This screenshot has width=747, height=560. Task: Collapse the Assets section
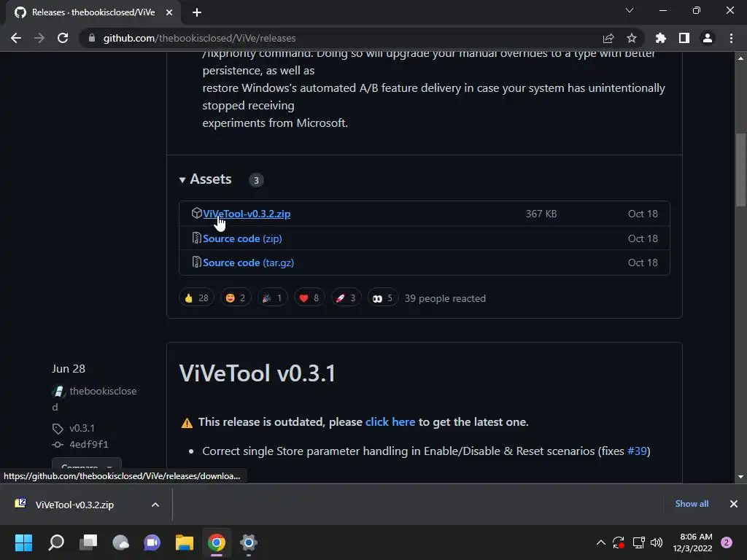(x=205, y=179)
